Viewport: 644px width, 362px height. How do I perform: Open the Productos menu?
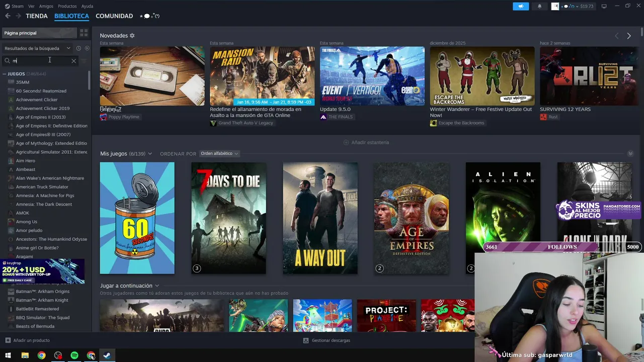point(67,6)
